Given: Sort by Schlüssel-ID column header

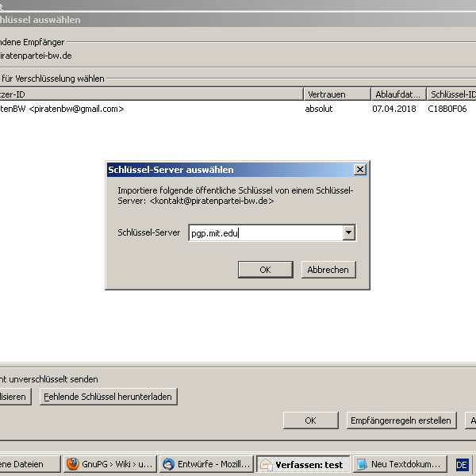Looking at the screenshot, I should (451, 94).
